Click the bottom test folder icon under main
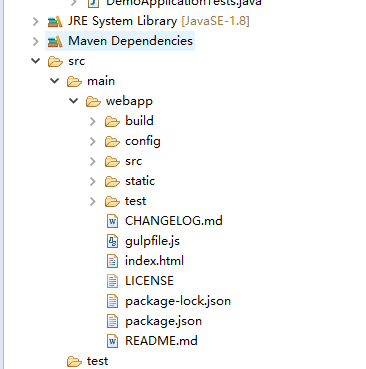 point(74,361)
